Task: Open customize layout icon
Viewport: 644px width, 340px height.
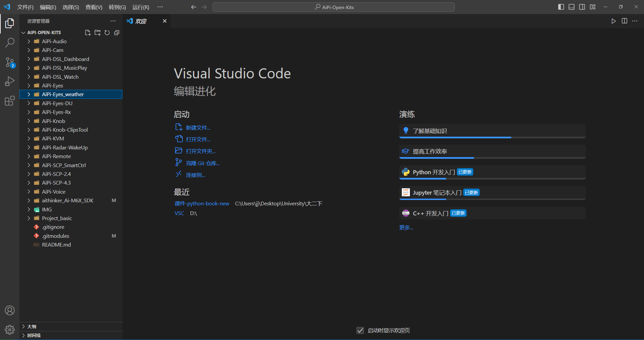Action: tap(593, 7)
